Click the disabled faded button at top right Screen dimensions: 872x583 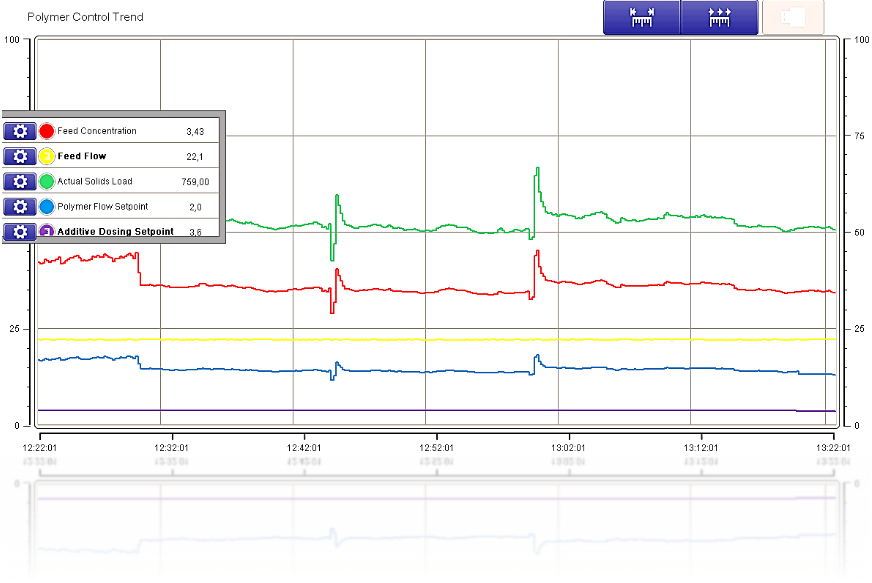(x=793, y=18)
